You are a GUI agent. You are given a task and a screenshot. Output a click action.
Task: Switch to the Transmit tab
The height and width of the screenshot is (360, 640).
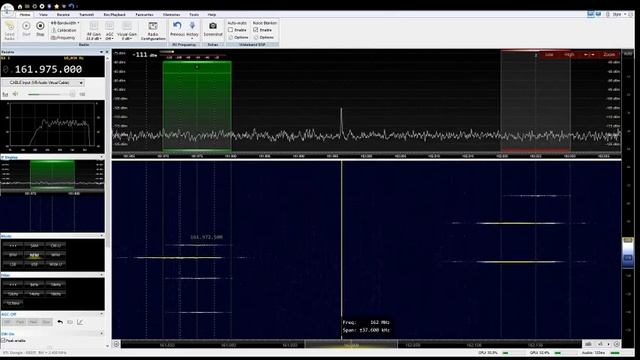tap(86, 15)
